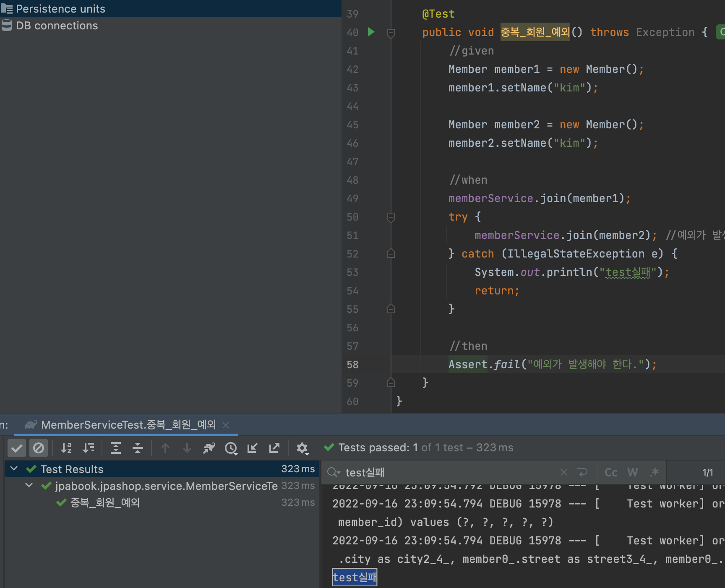725x588 pixels.
Task: Fold the try block at line 50
Action: (391, 217)
